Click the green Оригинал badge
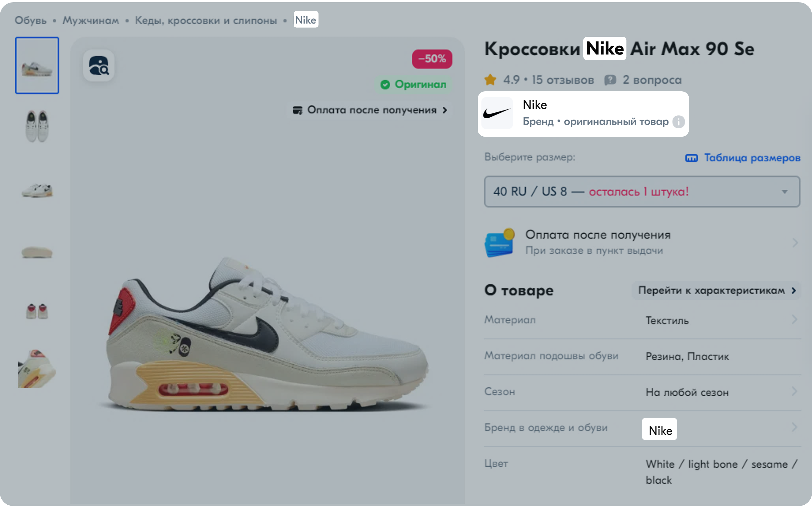Viewport: 812px width, 506px height. (x=414, y=84)
